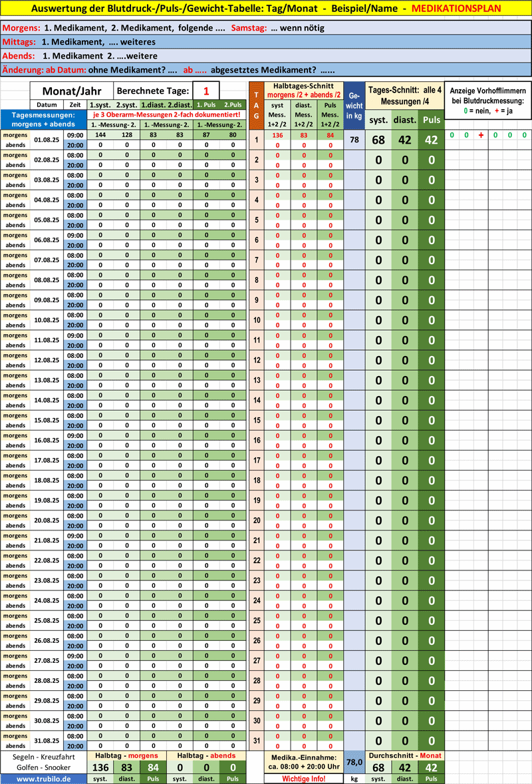Click day number 5 in the TAG column
This screenshot has height=784, width=532.
pos(256,220)
